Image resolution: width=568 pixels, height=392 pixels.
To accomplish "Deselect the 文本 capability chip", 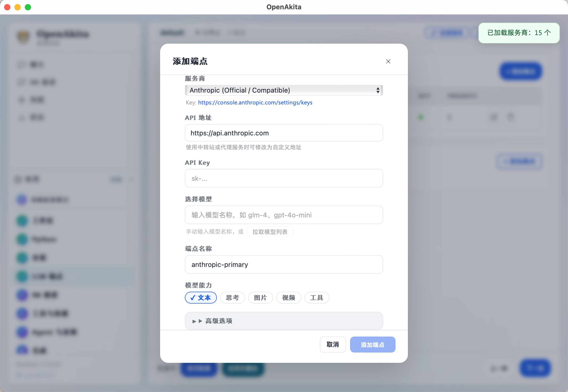I will (201, 298).
